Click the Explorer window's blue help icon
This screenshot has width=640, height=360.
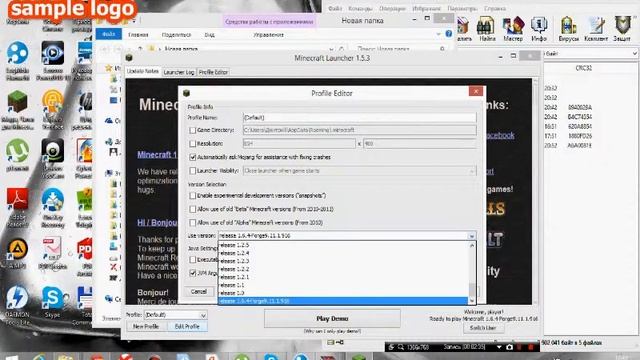[x=449, y=34]
